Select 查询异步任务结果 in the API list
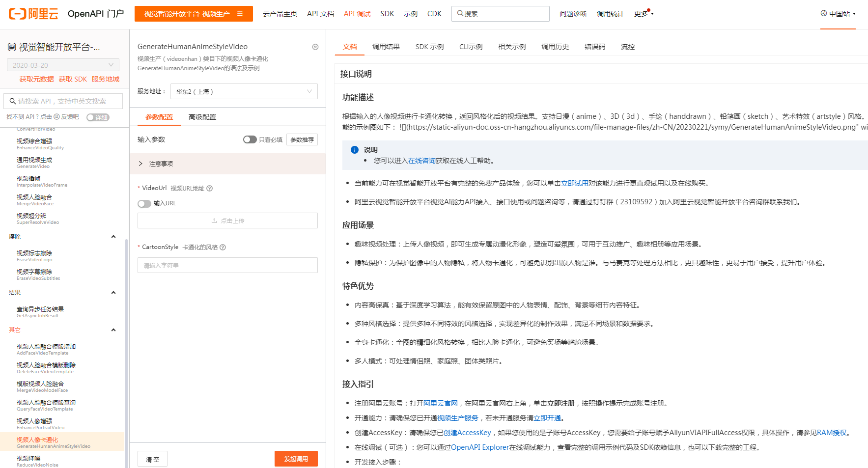 click(63, 311)
